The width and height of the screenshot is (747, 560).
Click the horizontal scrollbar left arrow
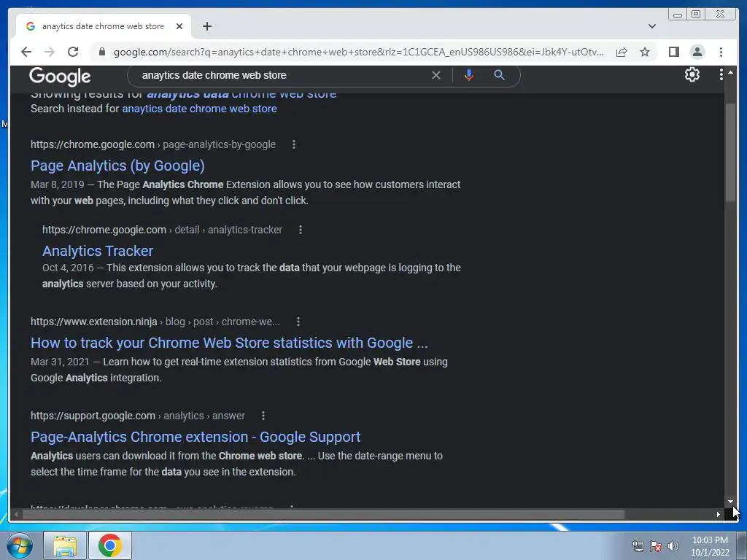tap(16, 514)
